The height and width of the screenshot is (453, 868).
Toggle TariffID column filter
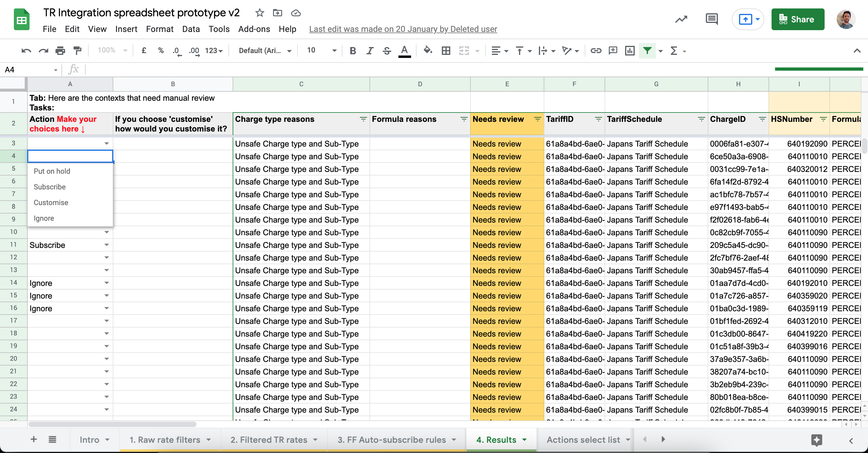coord(598,119)
